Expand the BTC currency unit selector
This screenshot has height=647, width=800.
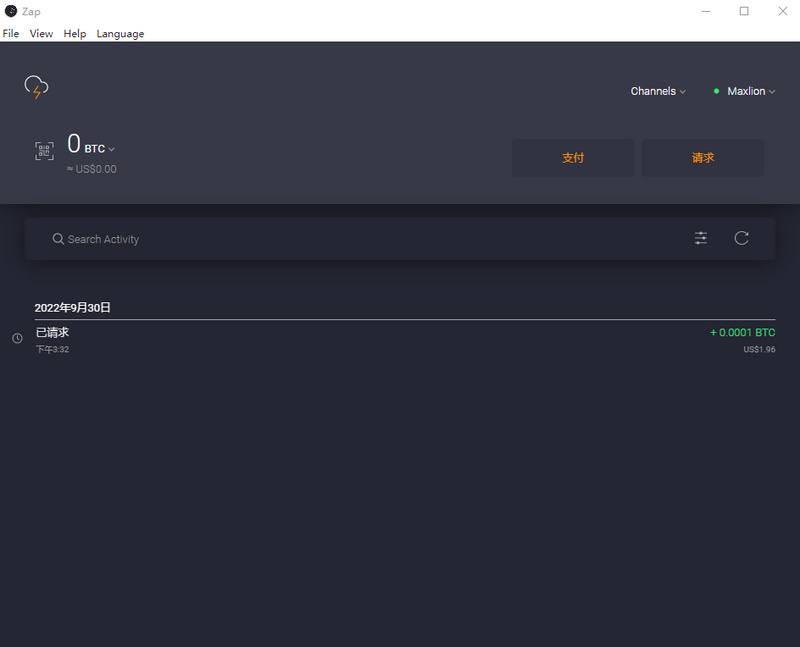click(99, 148)
